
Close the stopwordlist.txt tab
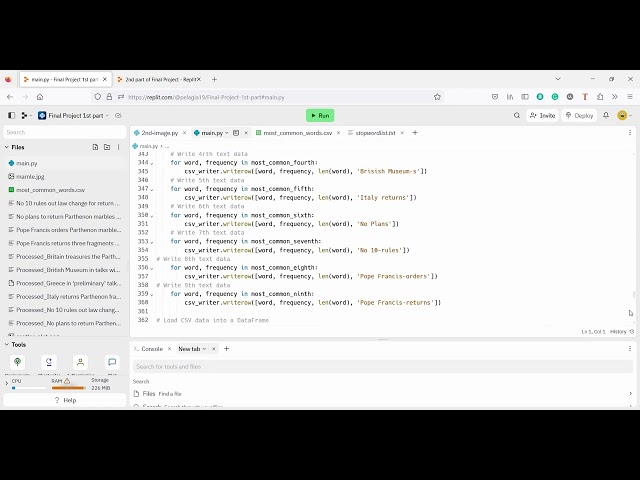(402, 133)
